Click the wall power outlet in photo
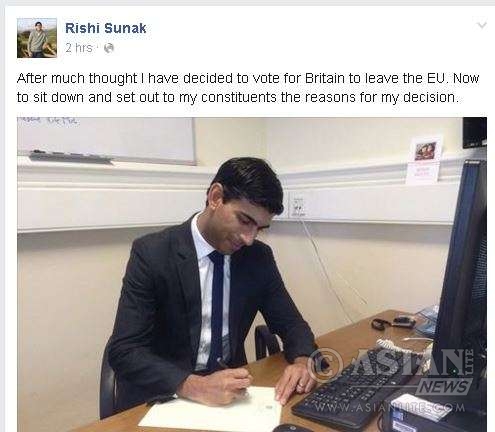The width and height of the screenshot is (495, 432). pyautogui.click(x=298, y=206)
